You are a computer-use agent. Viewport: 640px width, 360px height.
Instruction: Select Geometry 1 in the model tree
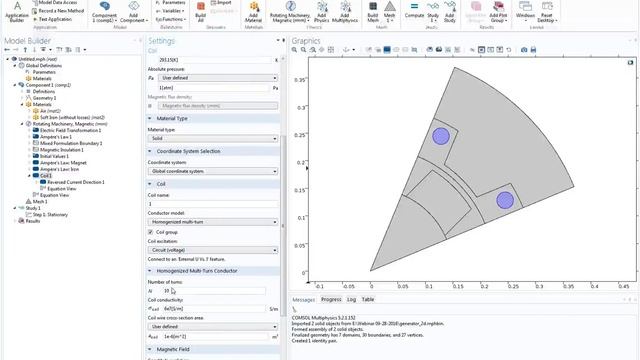click(x=44, y=98)
